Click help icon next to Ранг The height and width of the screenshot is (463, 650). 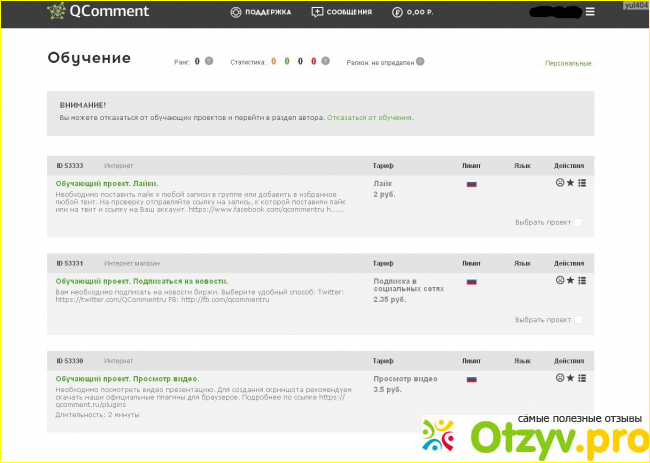pyautogui.click(x=209, y=61)
